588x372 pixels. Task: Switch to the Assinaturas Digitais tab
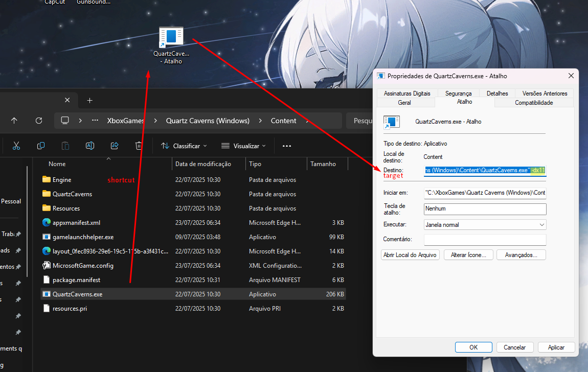coord(407,94)
